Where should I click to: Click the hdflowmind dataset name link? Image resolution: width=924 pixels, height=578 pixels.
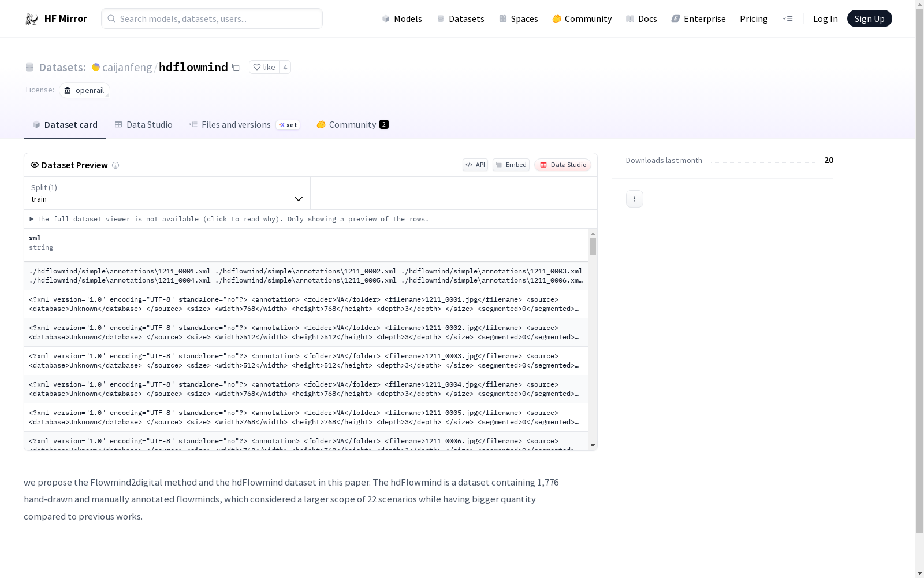193,67
